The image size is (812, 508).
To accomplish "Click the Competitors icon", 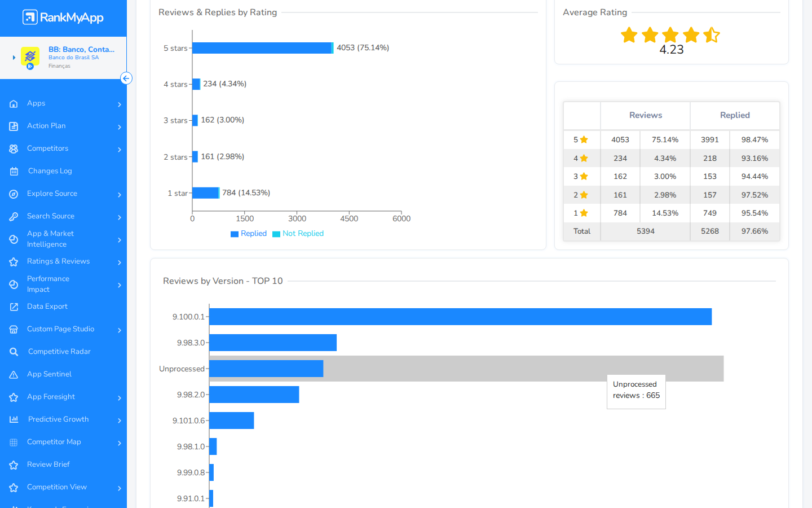I will pos(14,149).
